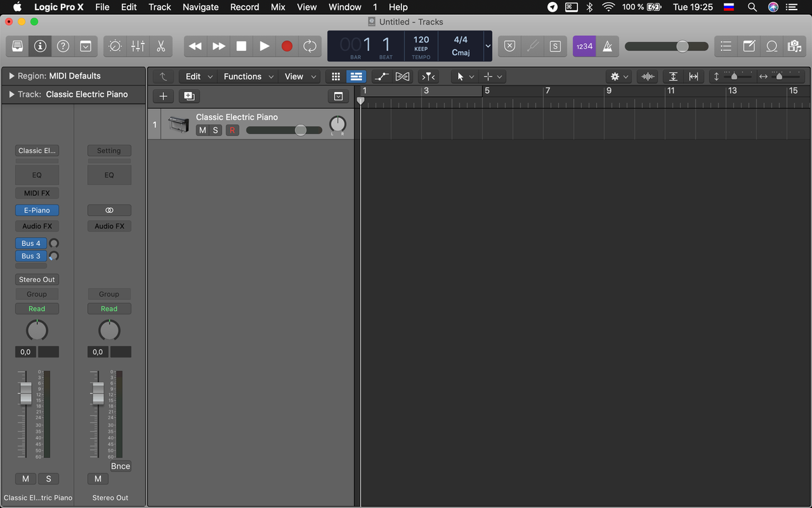Open Editors scissors icon
The height and width of the screenshot is (508, 812).
(161, 46)
